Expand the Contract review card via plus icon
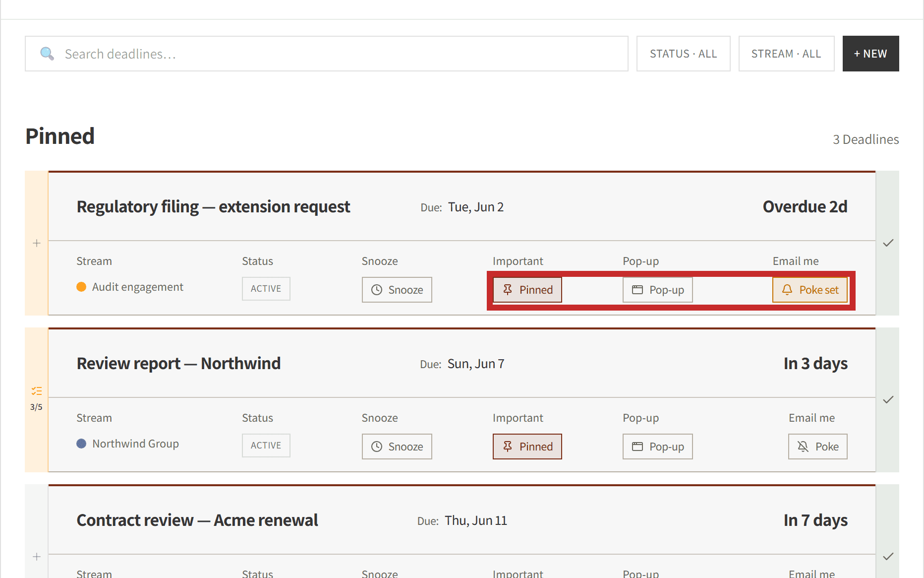 [37, 557]
